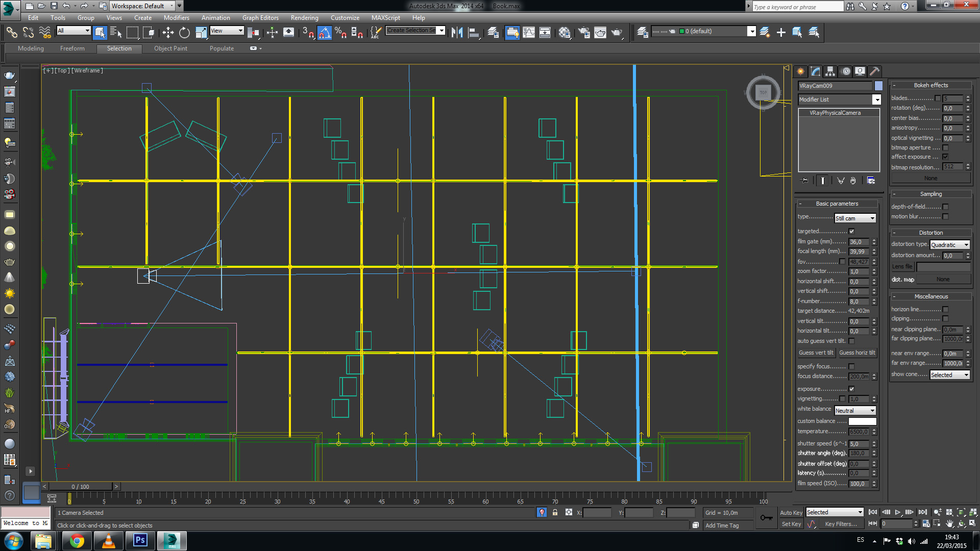Toggle the vignetting checkbox
The height and width of the screenshot is (551, 980).
coord(842,399)
